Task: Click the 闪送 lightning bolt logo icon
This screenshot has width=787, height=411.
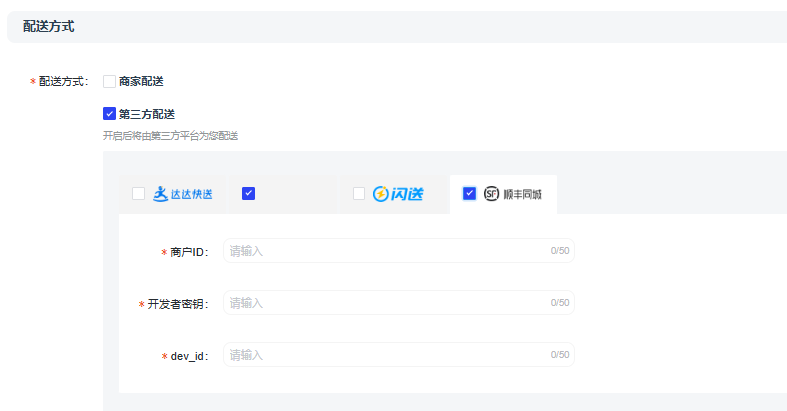Action: pyautogui.click(x=381, y=194)
